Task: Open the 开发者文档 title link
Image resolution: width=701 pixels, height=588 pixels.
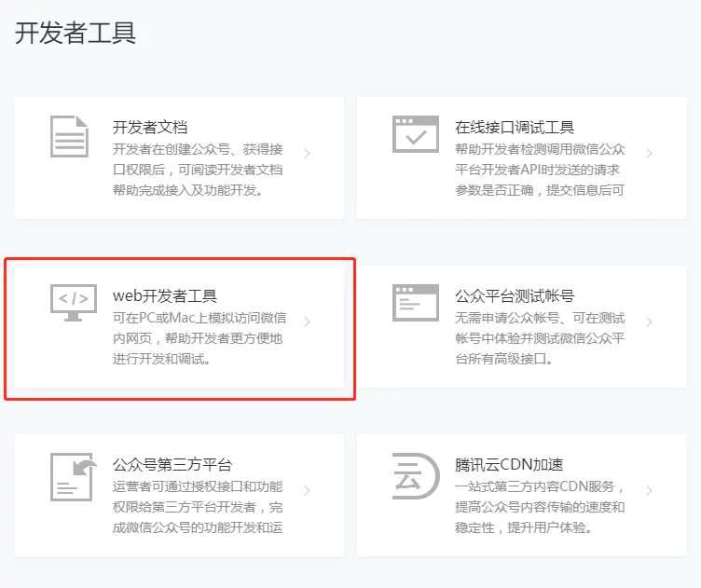Action: [x=150, y=128]
